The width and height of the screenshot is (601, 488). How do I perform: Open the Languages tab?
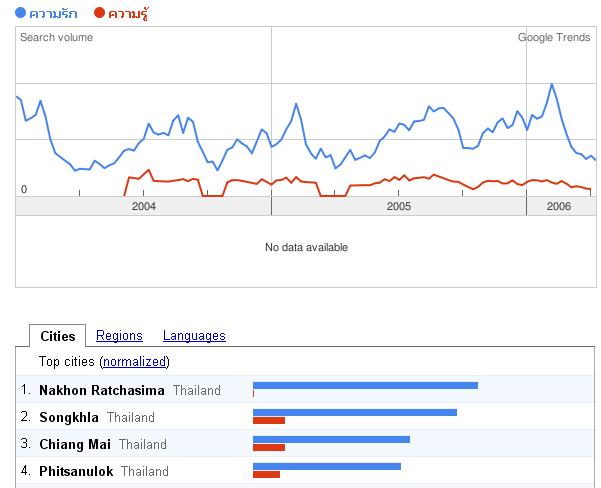click(x=194, y=335)
